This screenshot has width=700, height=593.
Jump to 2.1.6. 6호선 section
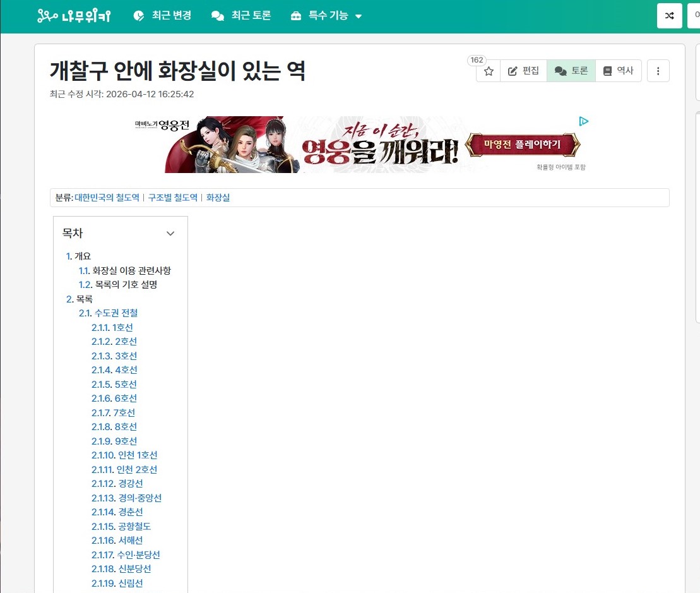tap(114, 398)
